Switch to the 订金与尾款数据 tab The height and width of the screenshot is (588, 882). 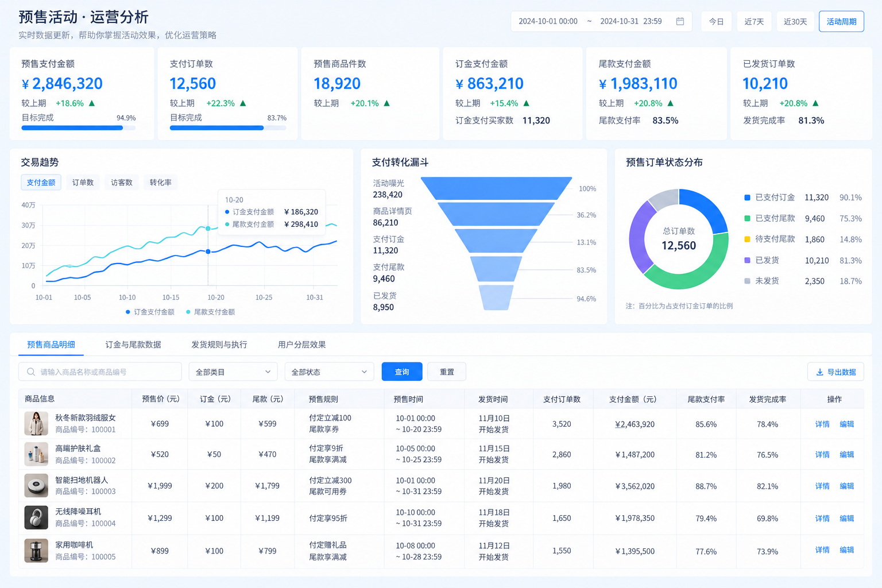click(x=133, y=345)
